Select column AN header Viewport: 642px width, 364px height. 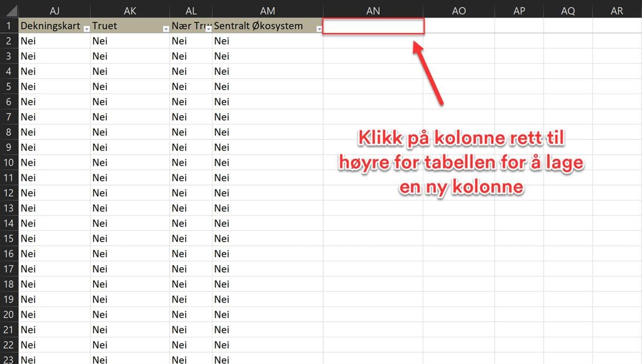[x=373, y=11]
